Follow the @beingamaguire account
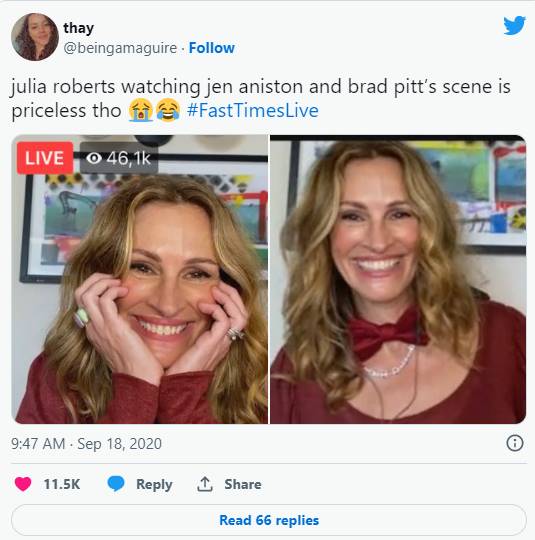535x540 pixels. coord(212,48)
